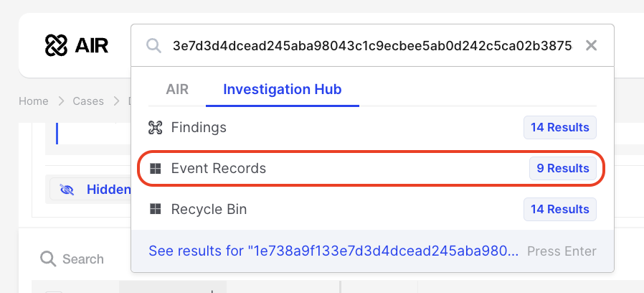Clear the search query with the X

(x=591, y=46)
